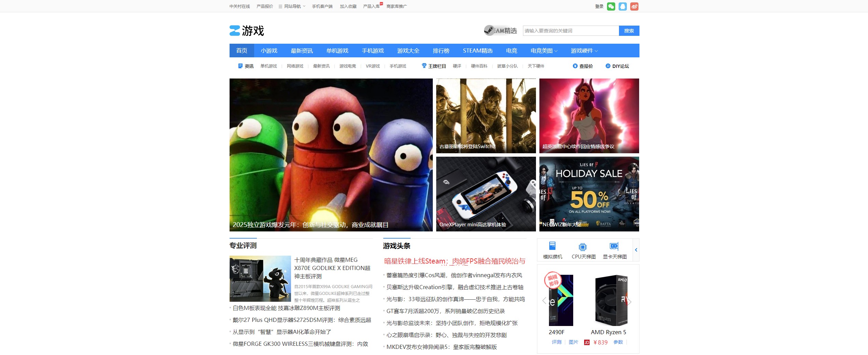Log in with the QQ penguin icon
Screen dimensions: 868x355
point(623,6)
